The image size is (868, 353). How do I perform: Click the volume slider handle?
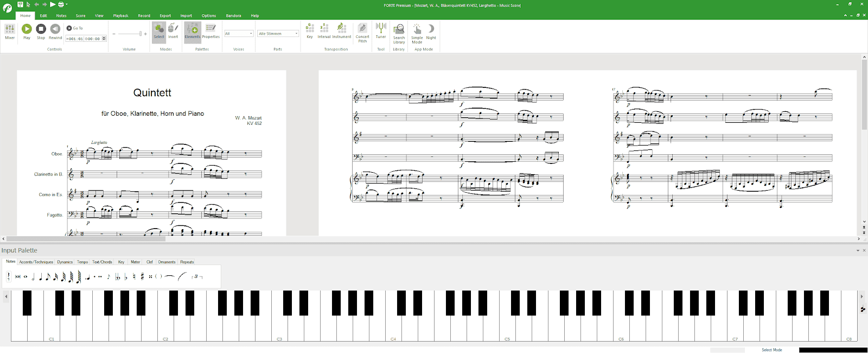pyautogui.click(x=141, y=34)
